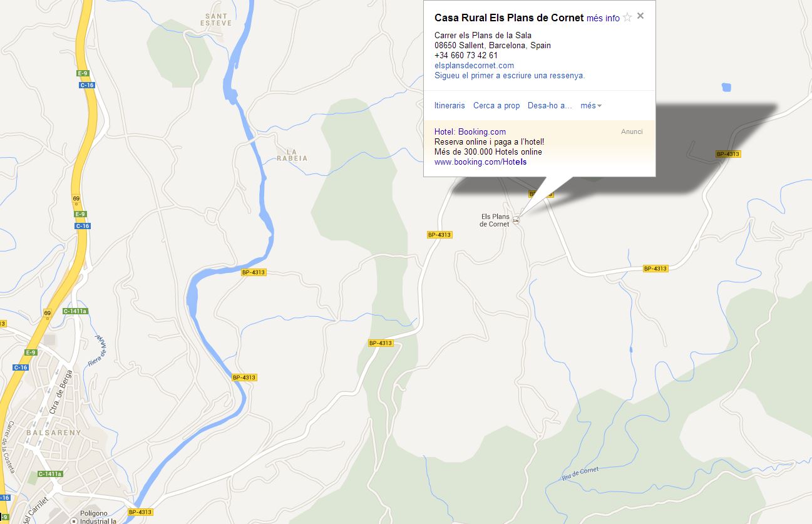The image size is (812, 524).
Task: Star the Casa Rural Els Plans de Cornet place
Action: point(627,18)
